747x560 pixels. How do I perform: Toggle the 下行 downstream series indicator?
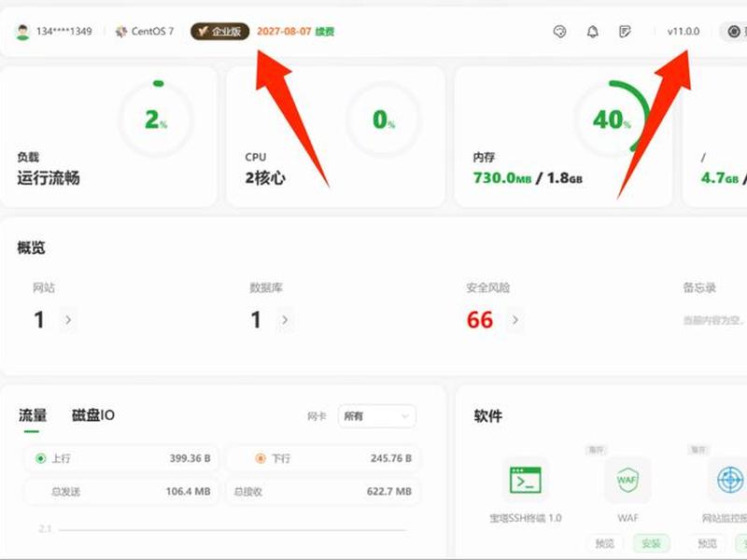(261, 458)
